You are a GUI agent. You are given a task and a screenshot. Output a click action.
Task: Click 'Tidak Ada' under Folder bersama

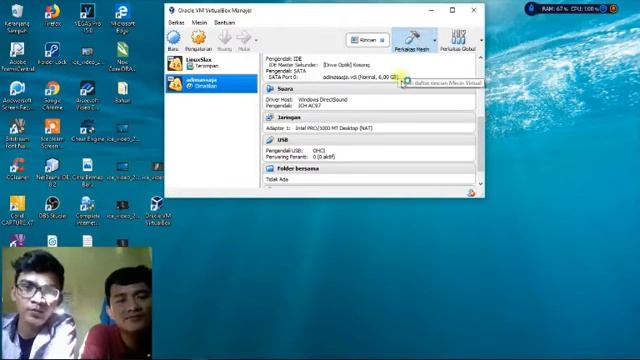[x=277, y=179]
